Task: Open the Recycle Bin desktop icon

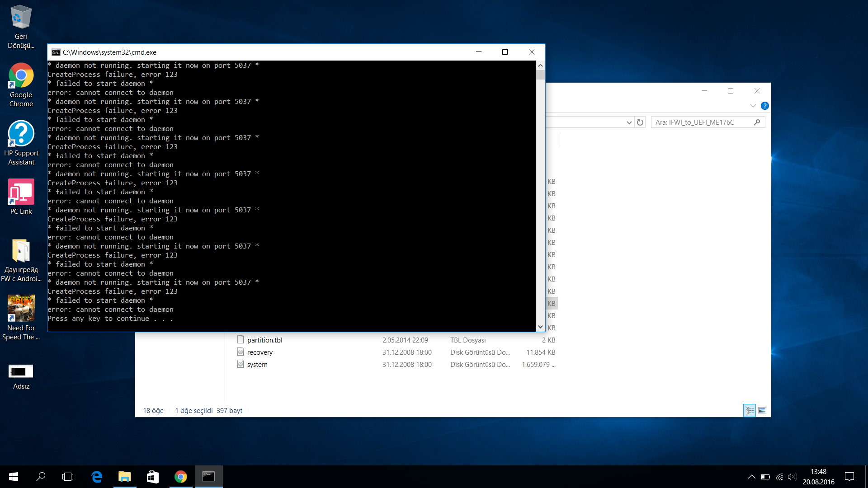Action: [x=21, y=26]
